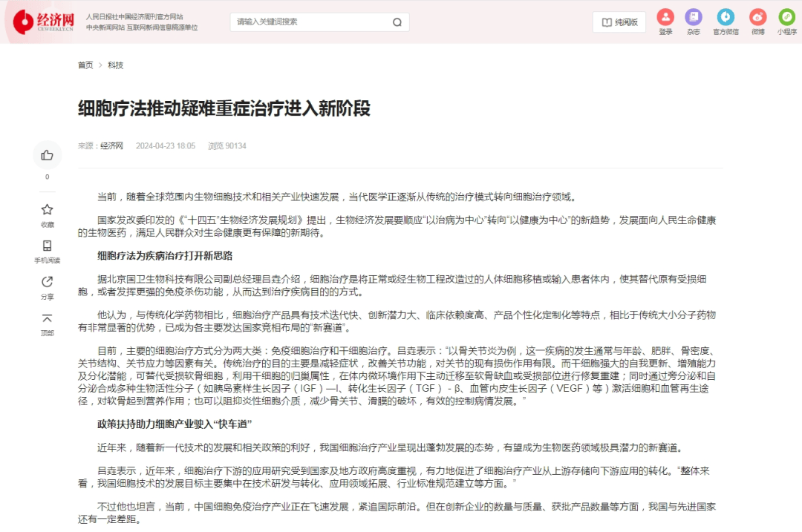Toggle the 纯阅版 reading mode button

[x=619, y=22]
